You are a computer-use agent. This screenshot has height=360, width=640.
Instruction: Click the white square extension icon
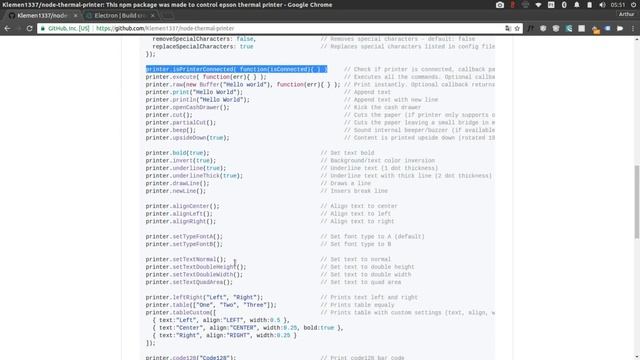(x=582, y=28)
